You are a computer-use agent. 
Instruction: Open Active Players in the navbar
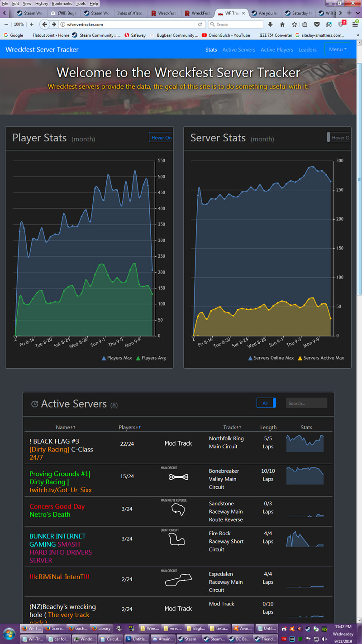[x=277, y=49]
